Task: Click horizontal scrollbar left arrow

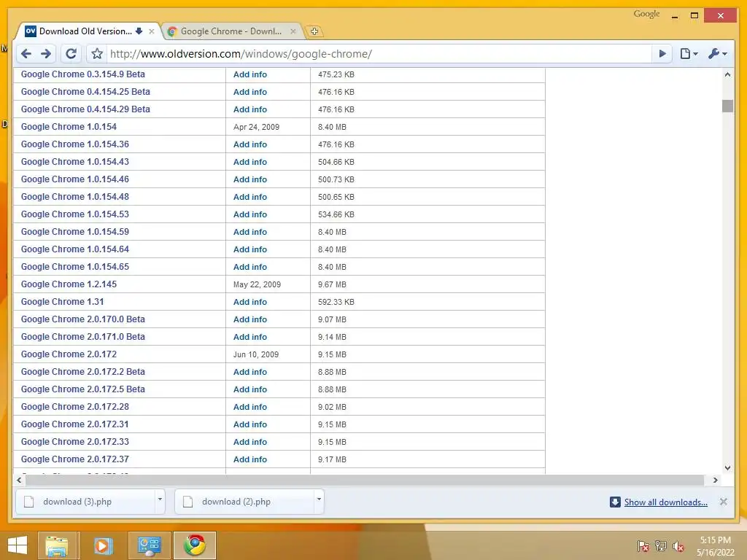Action: point(19,480)
